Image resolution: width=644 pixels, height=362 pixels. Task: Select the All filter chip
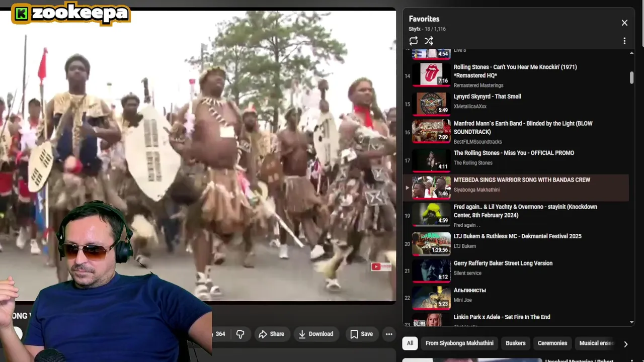[x=410, y=343]
